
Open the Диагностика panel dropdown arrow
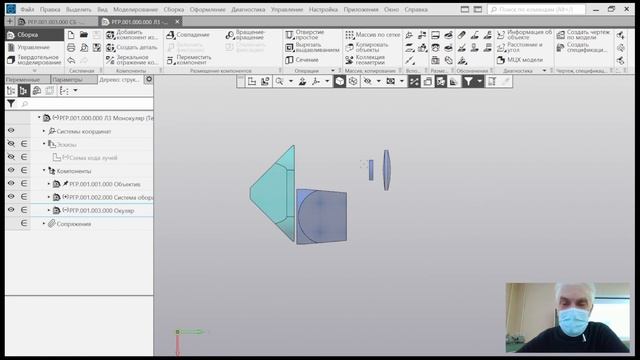(x=544, y=71)
